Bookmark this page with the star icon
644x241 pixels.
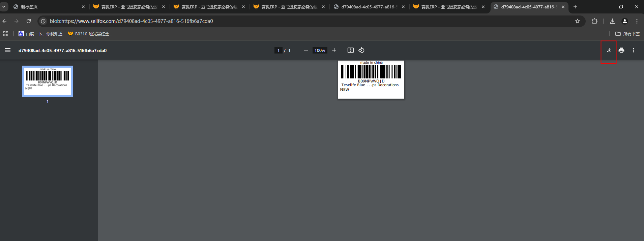(578, 21)
